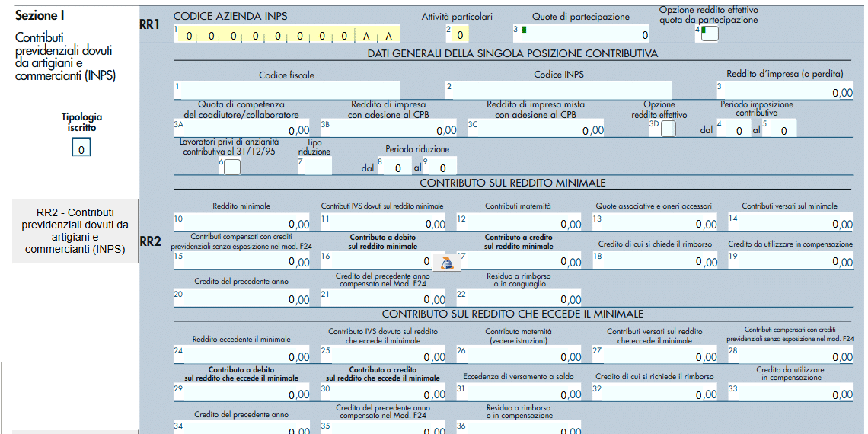Click Eccedenza di versamento a saldo field
The height and width of the screenshot is (434, 868).
point(519,392)
